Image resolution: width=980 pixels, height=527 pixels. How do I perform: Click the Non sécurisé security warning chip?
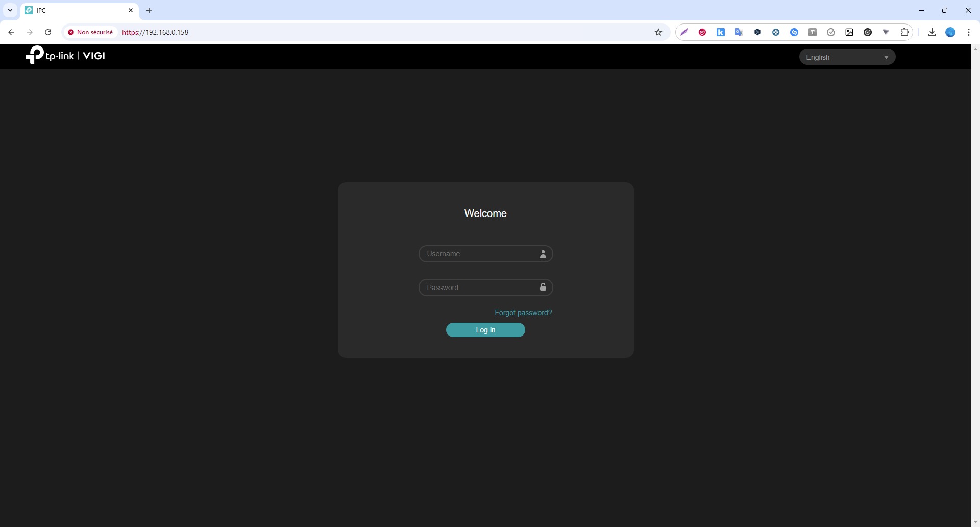[x=90, y=32]
